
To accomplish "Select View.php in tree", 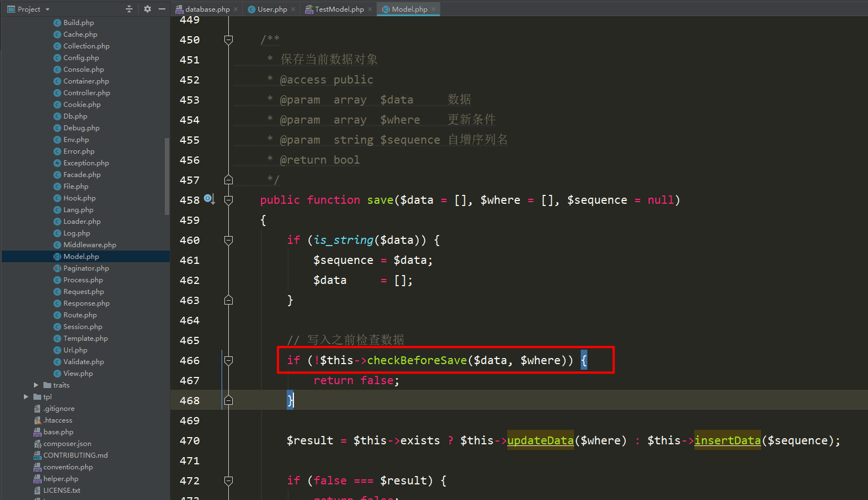I will (x=78, y=374).
